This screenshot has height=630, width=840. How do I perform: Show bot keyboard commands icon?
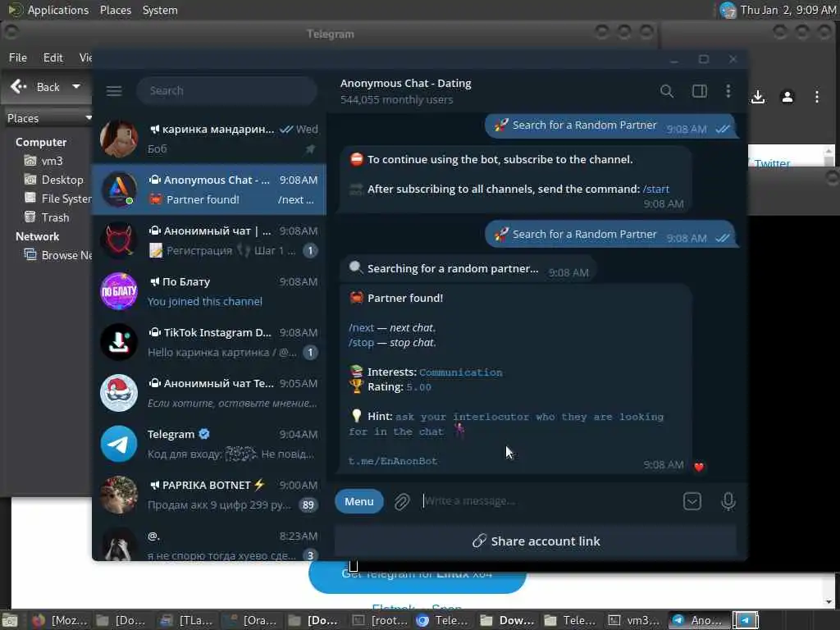(692, 501)
